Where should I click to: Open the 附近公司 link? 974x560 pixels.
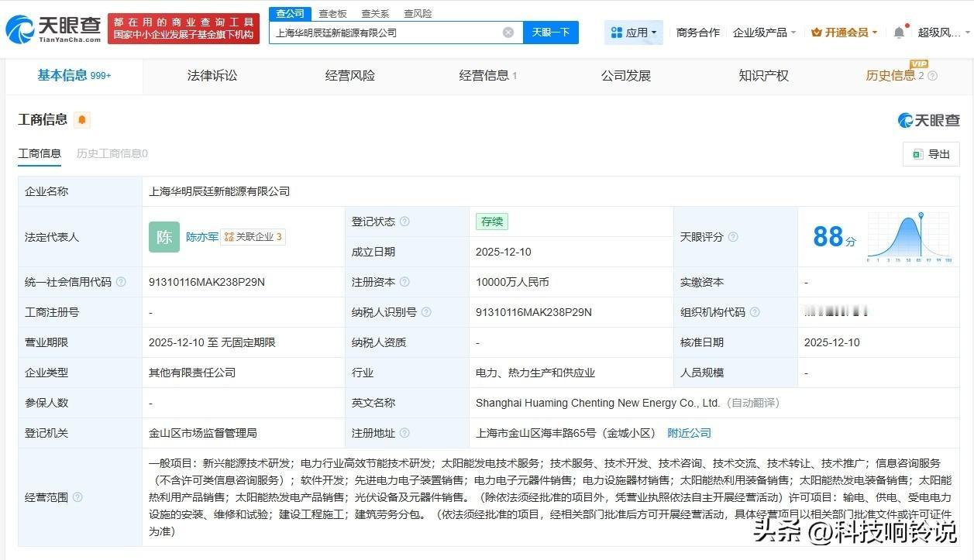(689, 433)
